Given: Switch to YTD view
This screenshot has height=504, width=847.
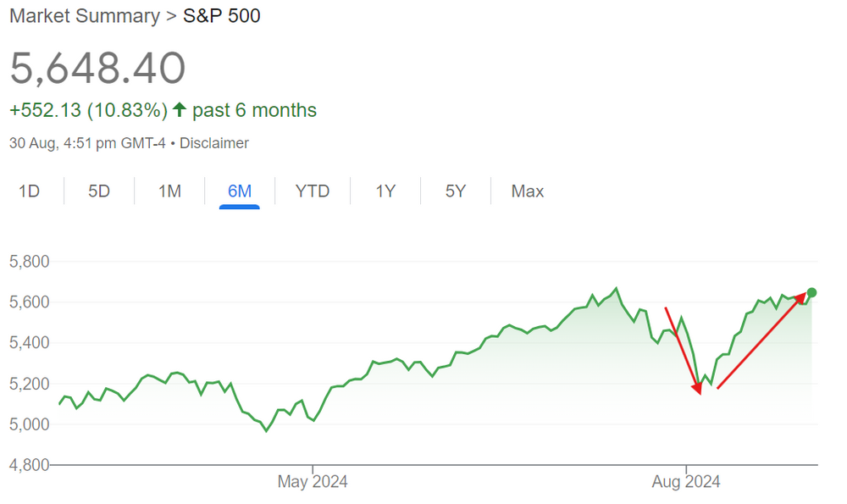Looking at the screenshot, I should 312,191.
